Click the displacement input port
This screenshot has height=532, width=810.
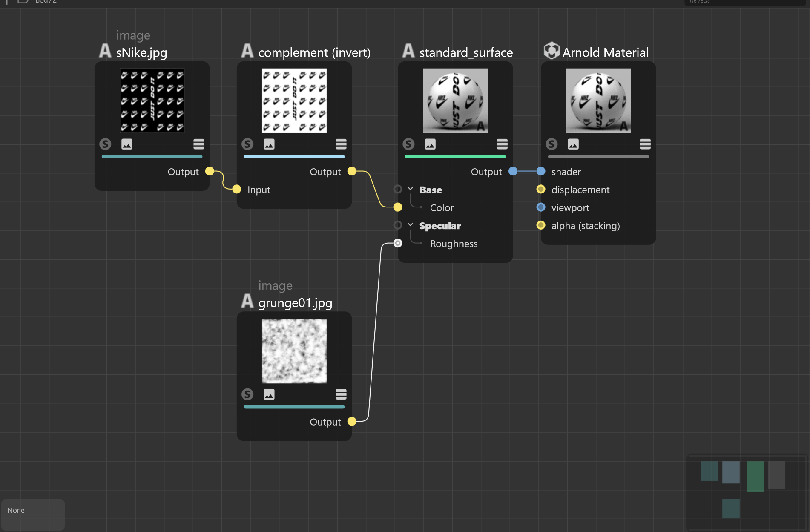(x=541, y=189)
